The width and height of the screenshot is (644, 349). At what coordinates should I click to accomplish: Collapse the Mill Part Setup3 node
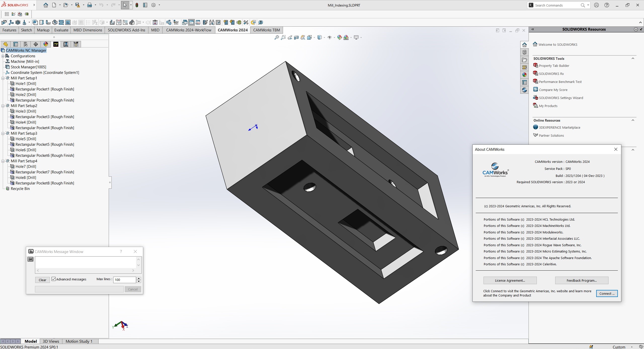pyautogui.click(x=3, y=133)
